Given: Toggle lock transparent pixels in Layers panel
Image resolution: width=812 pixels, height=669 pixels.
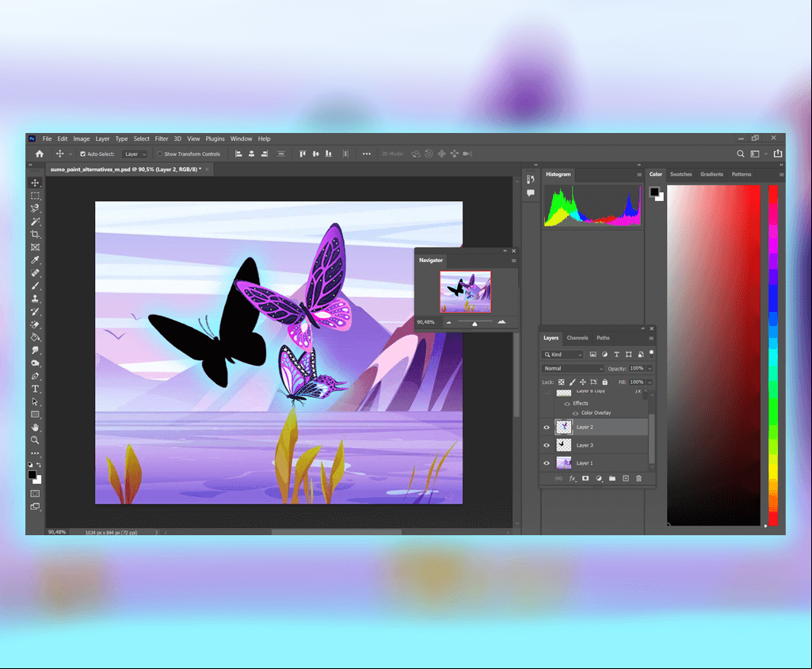Looking at the screenshot, I should click(x=561, y=382).
